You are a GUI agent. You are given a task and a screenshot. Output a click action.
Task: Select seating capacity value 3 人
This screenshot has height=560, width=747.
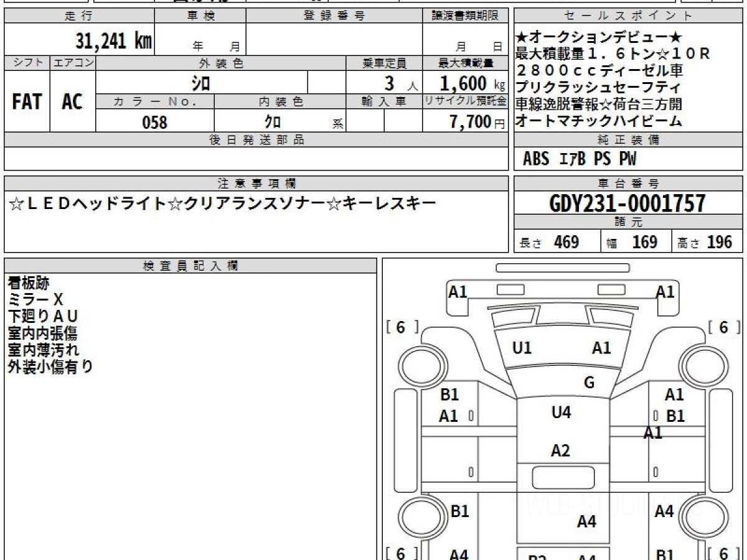(x=401, y=84)
